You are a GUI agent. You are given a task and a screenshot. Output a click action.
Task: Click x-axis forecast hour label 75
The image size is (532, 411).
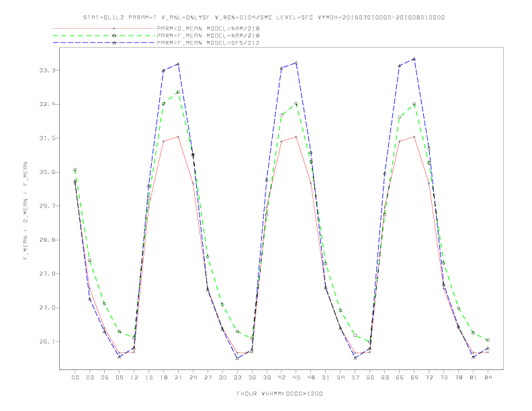coord(444,377)
